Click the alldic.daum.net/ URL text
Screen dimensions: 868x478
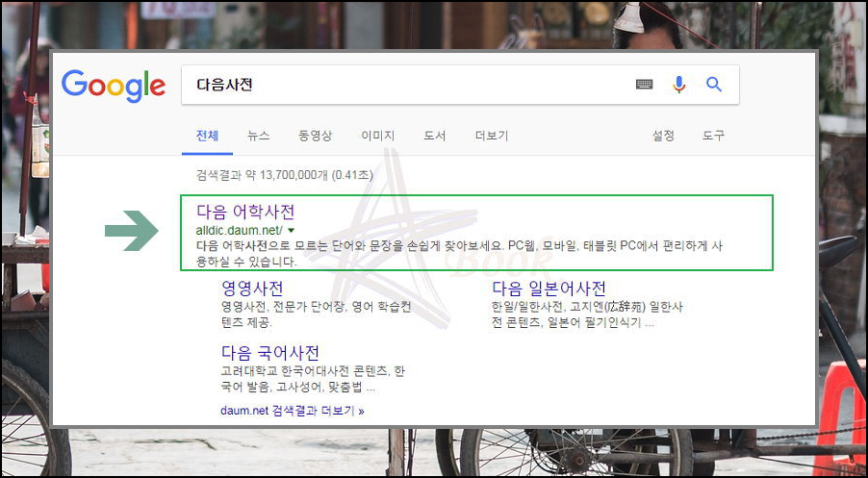[240, 230]
